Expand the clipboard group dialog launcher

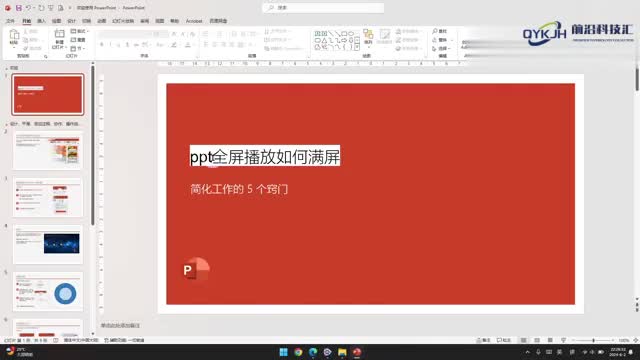coord(46,56)
